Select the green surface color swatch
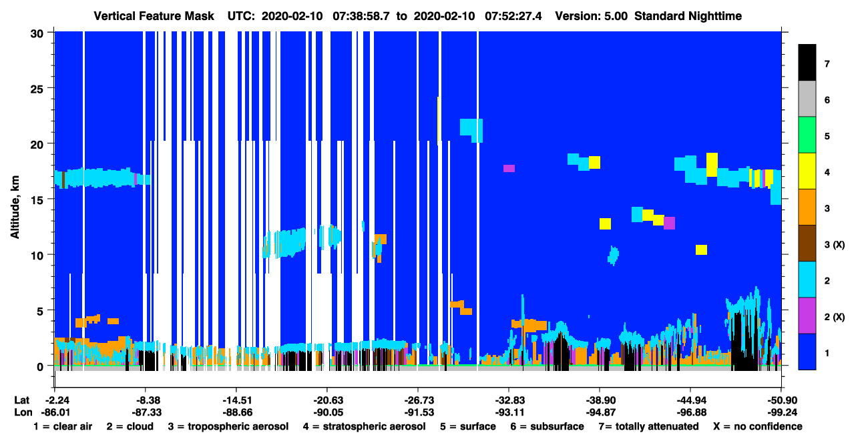This screenshot has height=445, width=868. pyautogui.click(x=807, y=135)
